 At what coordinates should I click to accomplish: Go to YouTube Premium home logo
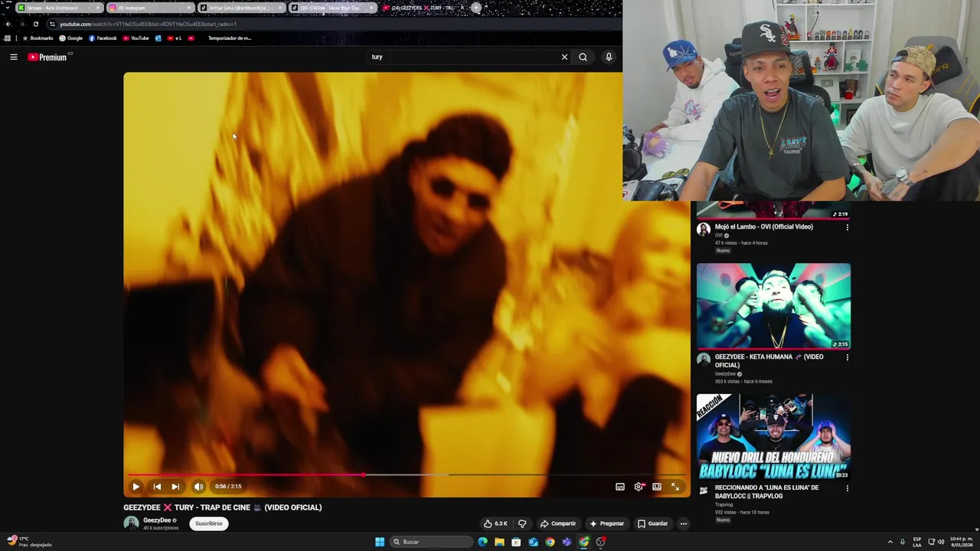coord(47,57)
